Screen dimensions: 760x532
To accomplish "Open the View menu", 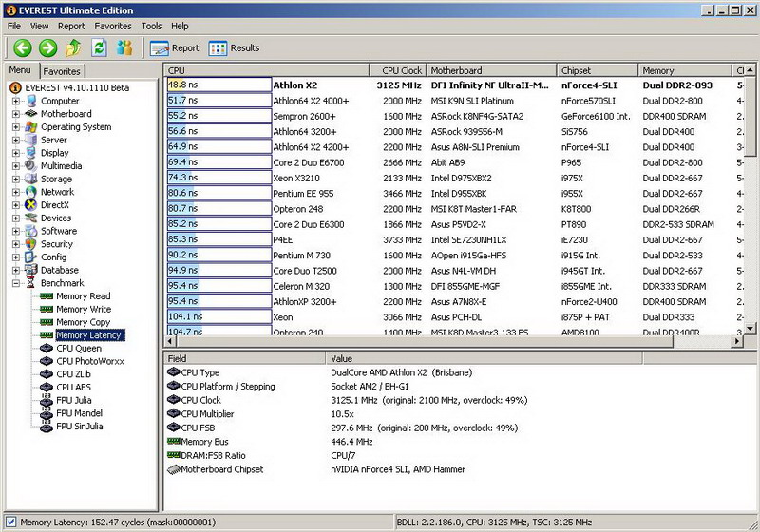I will tap(39, 27).
